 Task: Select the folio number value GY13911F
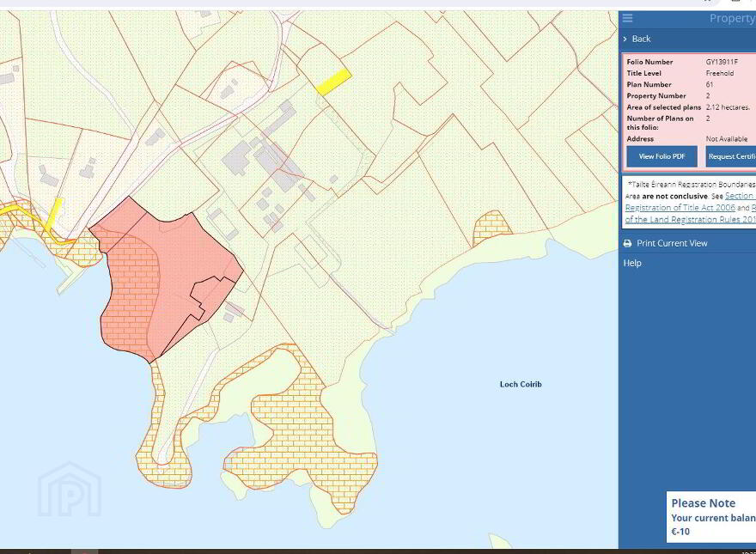[722, 62]
